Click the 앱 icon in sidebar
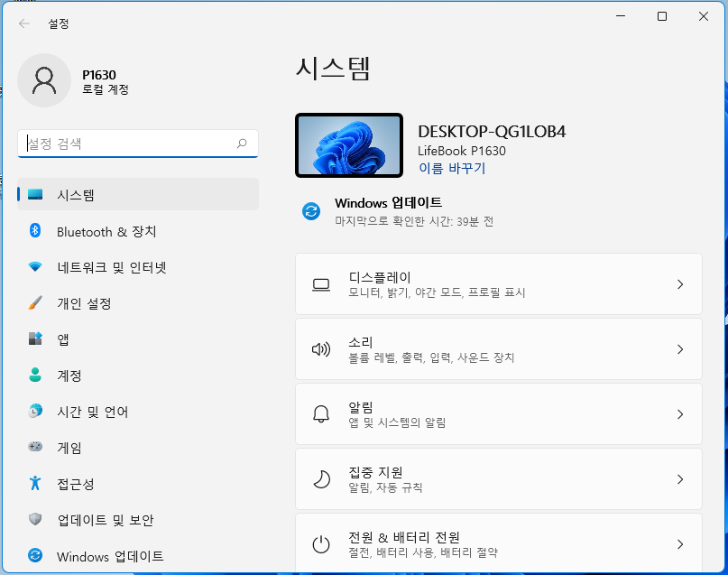This screenshot has height=575, width=728. pyautogui.click(x=35, y=339)
